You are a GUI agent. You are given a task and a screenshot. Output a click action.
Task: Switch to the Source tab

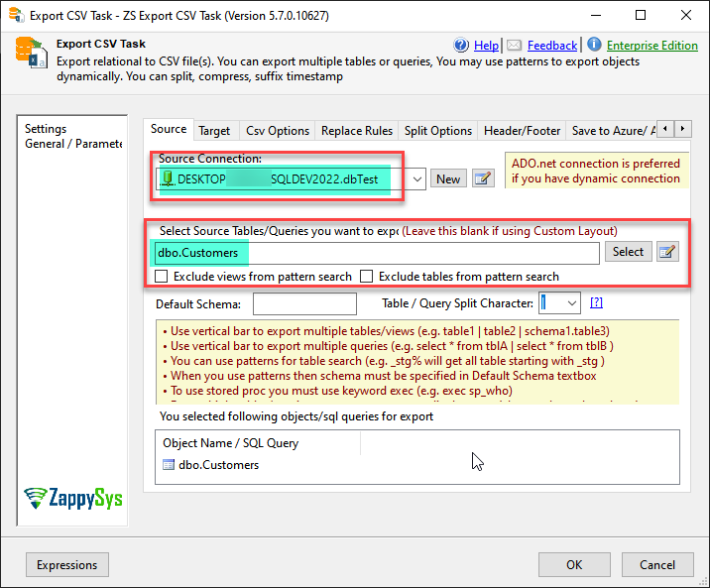pyautogui.click(x=169, y=129)
